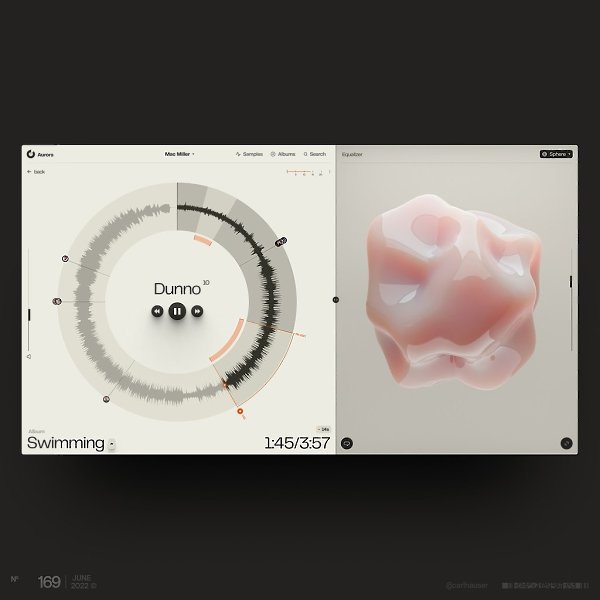Click the black sample marker on waveform
This screenshot has width=600, height=600.
click(281, 242)
